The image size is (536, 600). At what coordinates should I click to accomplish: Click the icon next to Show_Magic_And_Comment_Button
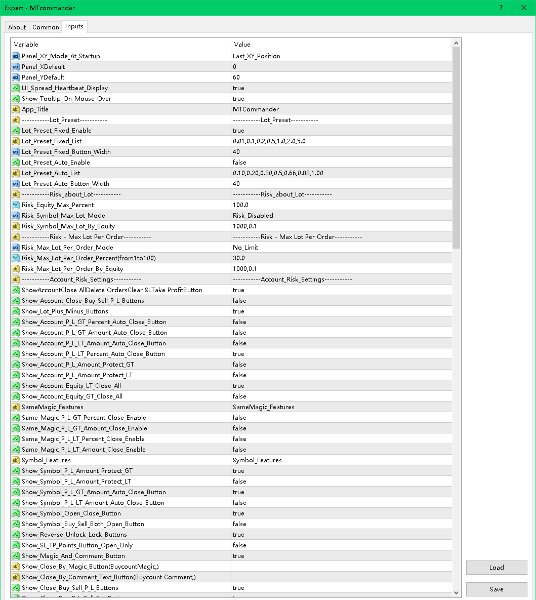(x=16, y=556)
